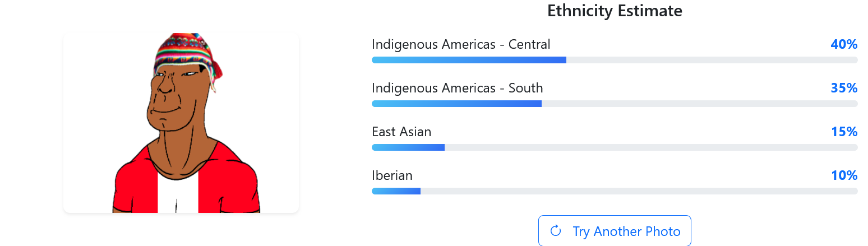Click the 15% percentage value
868x246 pixels.
click(844, 132)
